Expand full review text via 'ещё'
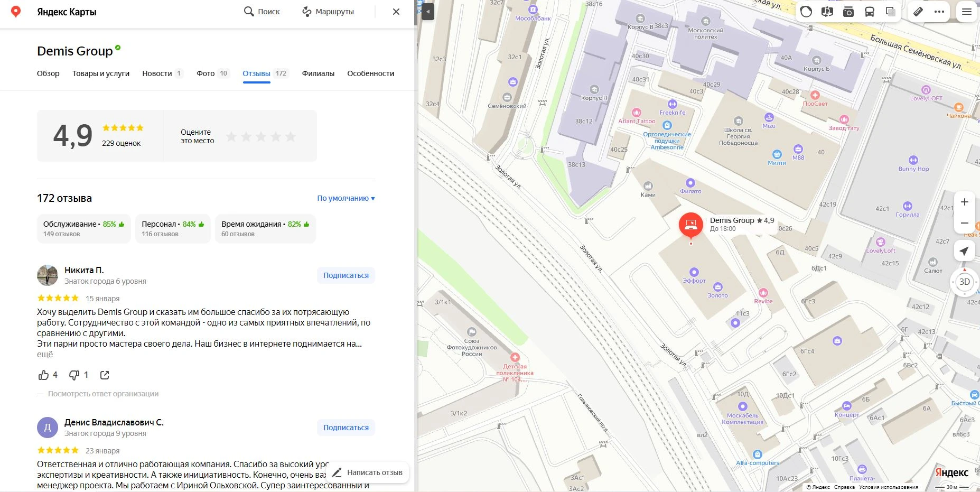 point(45,354)
